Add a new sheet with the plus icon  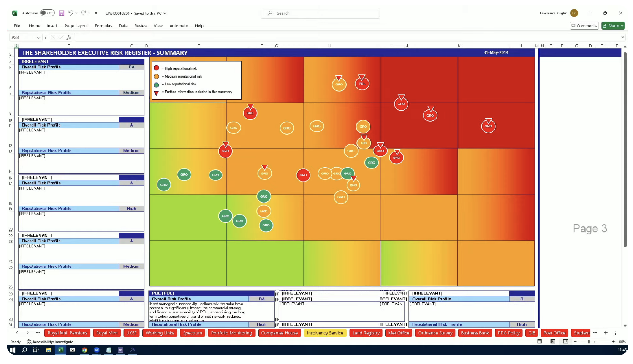tap(606, 333)
